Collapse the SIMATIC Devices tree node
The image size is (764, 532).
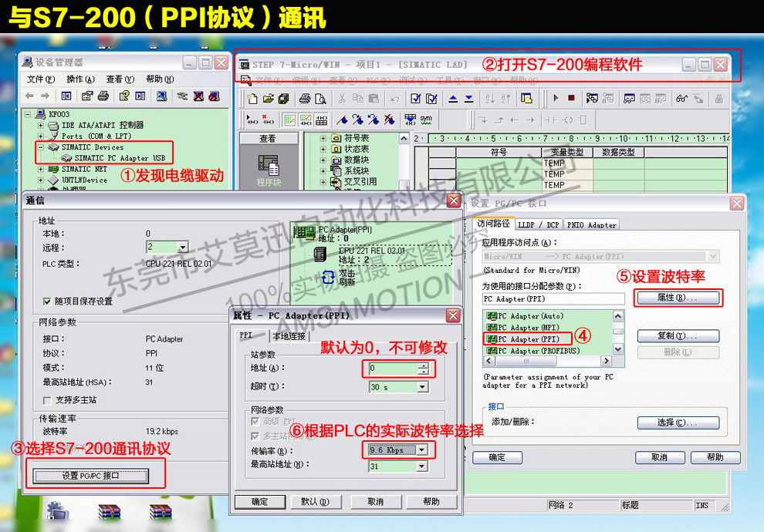40,146
